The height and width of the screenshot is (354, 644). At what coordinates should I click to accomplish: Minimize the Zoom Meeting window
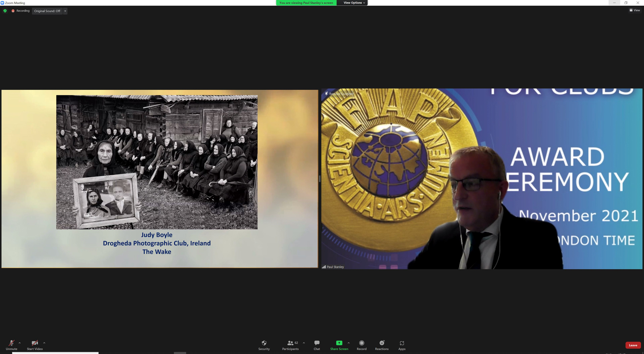(614, 3)
